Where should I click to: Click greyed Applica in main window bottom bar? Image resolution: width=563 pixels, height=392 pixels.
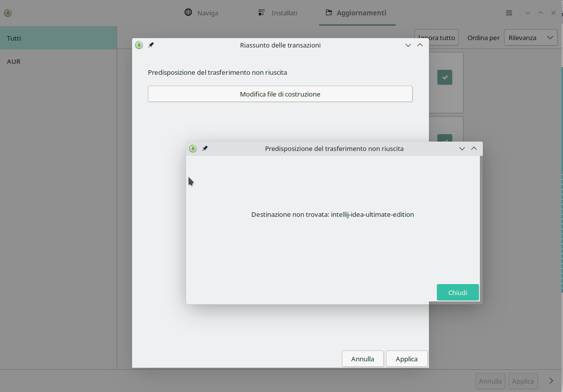(523, 381)
